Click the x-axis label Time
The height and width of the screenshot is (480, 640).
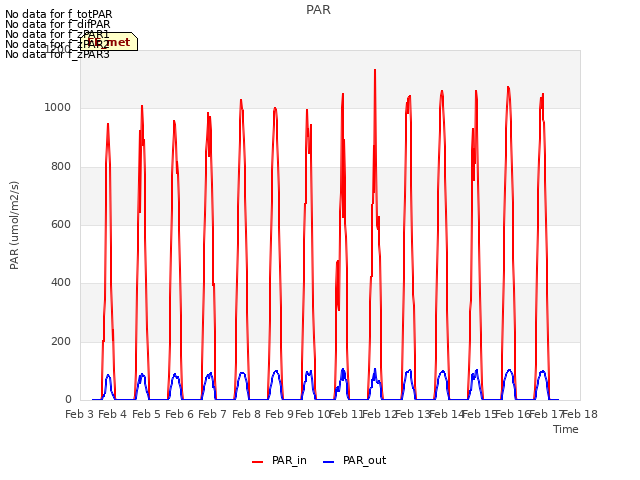tap(566, 429)
